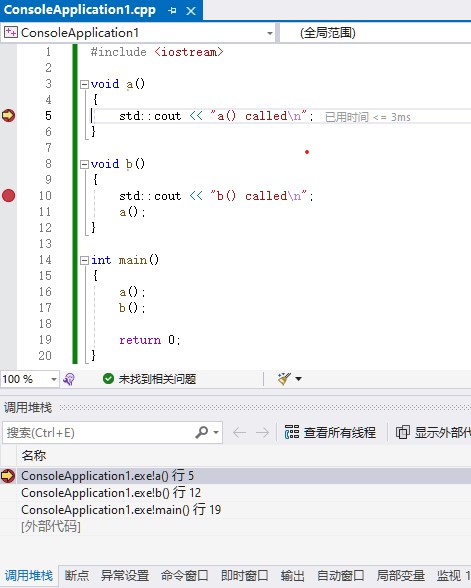Screen dimensions: 471x588
Task: Click the View All Threads button (查看所有线程)
Action: pos(330,432)
